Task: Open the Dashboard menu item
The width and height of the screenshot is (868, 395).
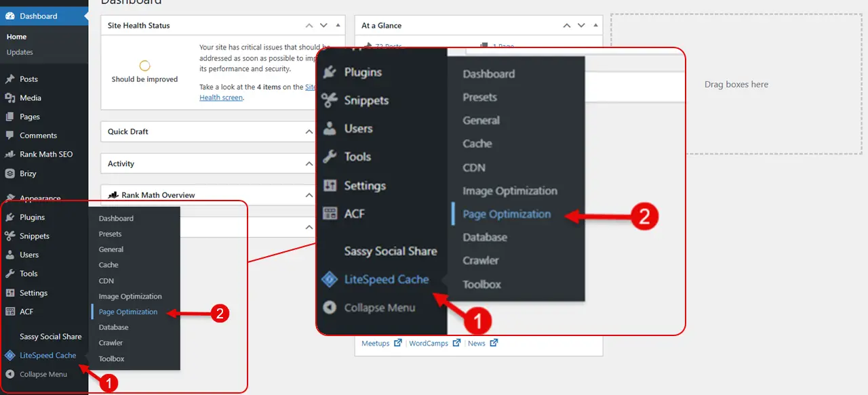Action: tap(44, 16)
